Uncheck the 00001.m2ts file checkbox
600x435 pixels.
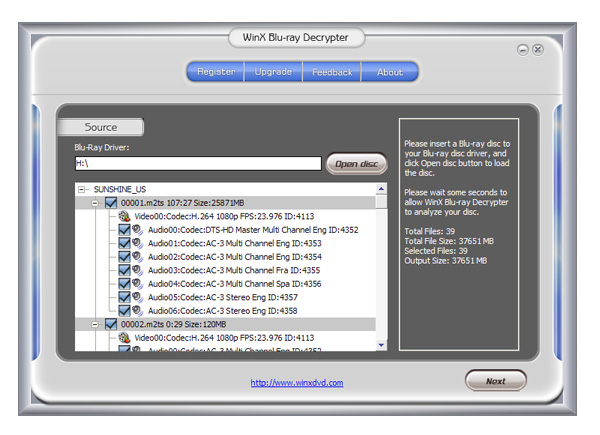(111, 203)
